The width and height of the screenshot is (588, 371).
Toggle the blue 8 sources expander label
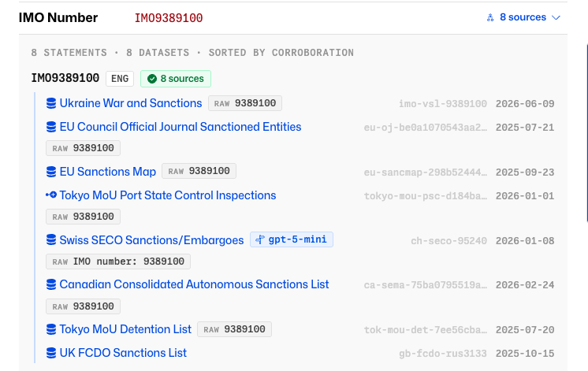point(523,17)
